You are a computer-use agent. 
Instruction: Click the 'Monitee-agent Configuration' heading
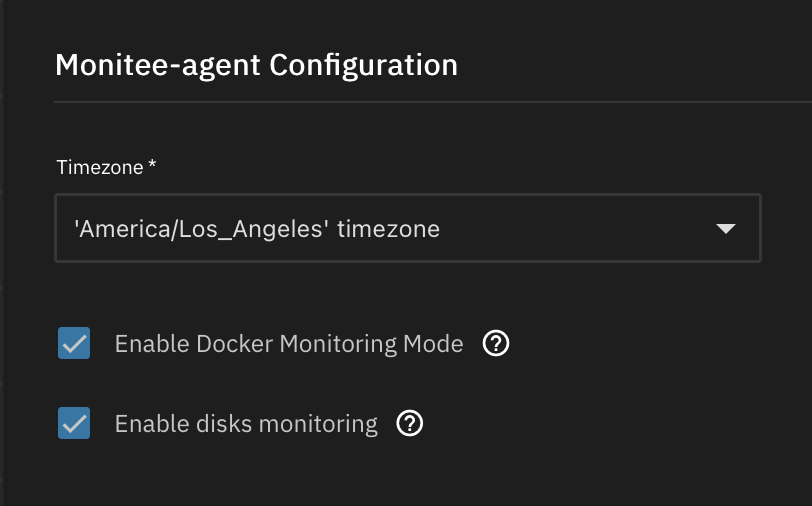pyautogui.click(x=256, y=65)
